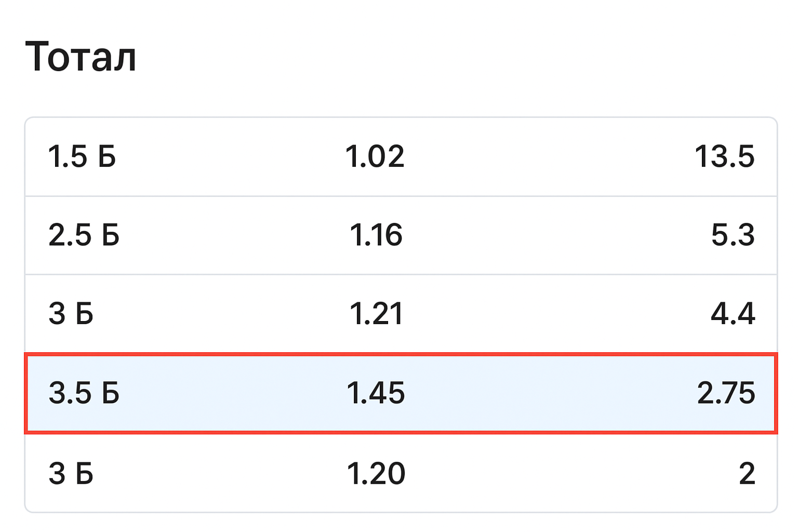Select odds 1.45 in highlighted row
Viewport: 798px width, 532px height.
click(375, 393)
